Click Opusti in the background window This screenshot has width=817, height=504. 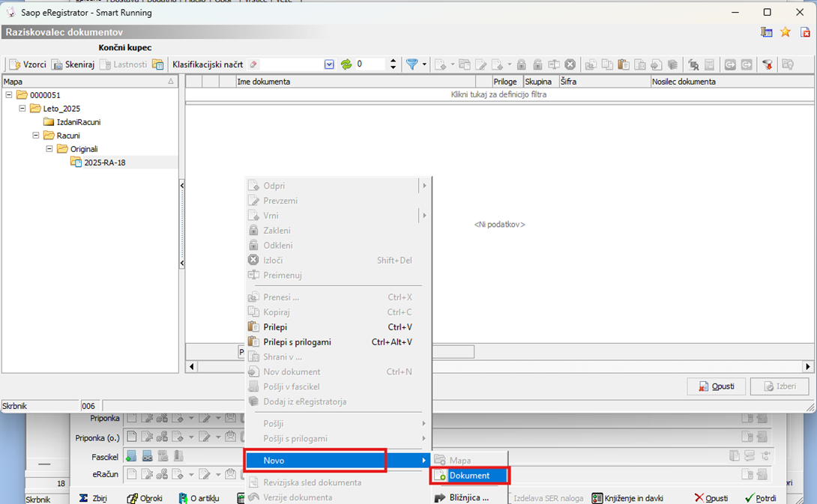711,498
